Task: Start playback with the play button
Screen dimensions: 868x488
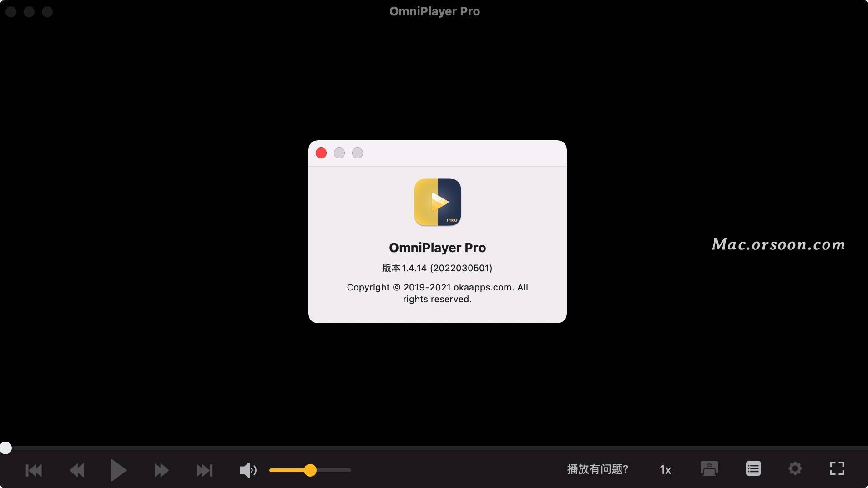Action: pyautogui.click(x=119, y=470)
